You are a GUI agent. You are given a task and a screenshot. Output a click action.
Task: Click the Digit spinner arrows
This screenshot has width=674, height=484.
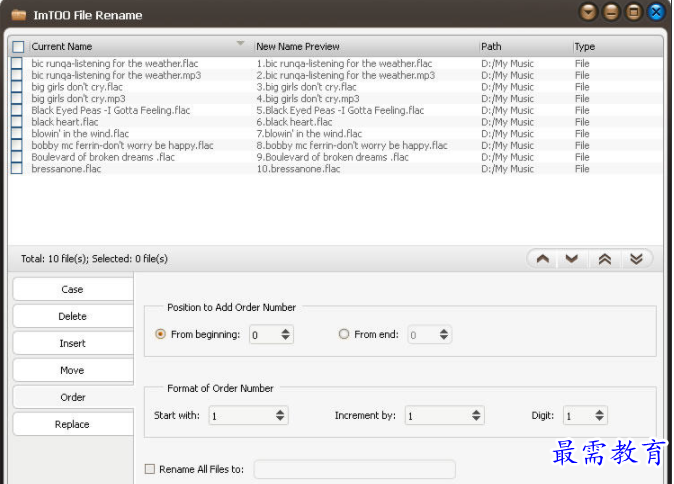[x=599, y=415]
